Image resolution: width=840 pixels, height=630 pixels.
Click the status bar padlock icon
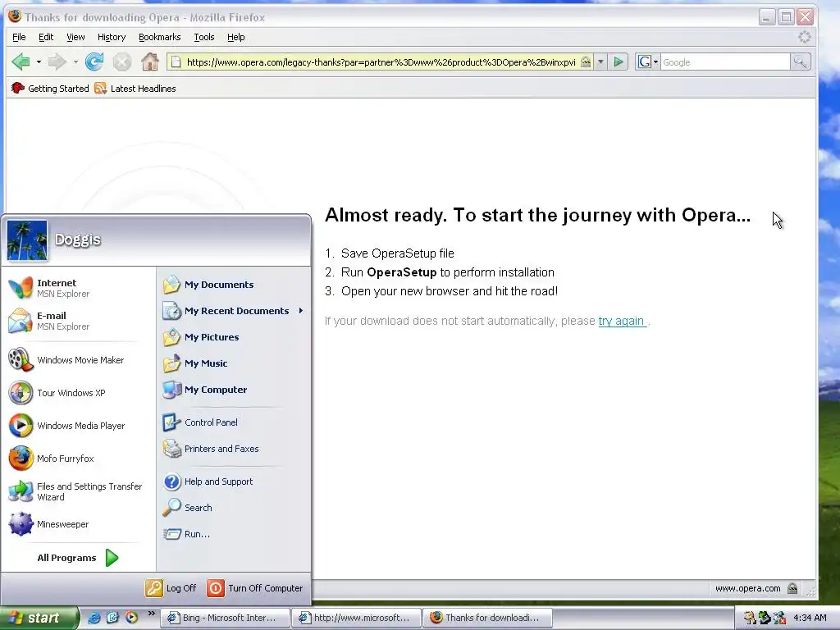pos(792,588)
